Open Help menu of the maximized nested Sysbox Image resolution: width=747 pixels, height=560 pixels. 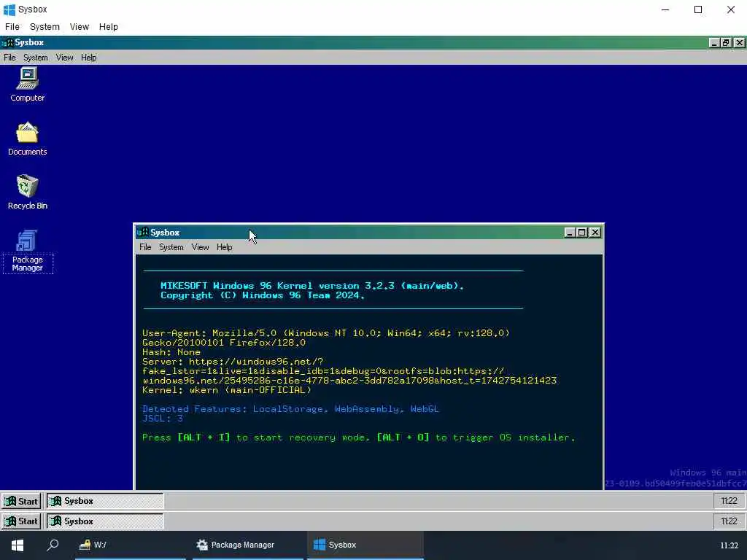[88, 58]
